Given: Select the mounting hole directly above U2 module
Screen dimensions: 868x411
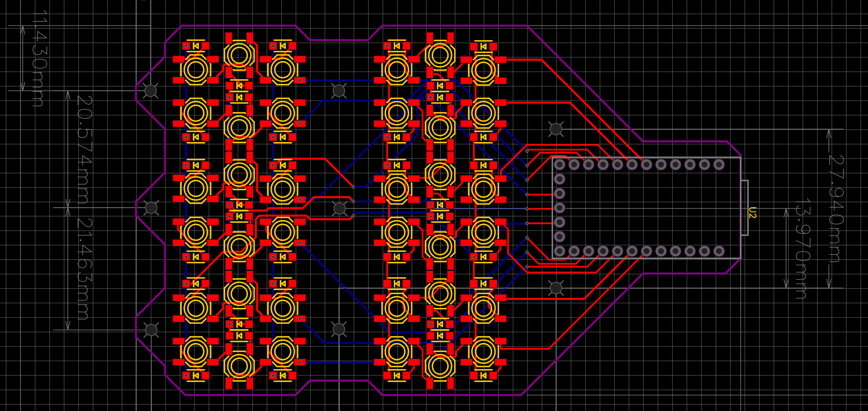Looking at the screenshot, I should tap(556, 129).
